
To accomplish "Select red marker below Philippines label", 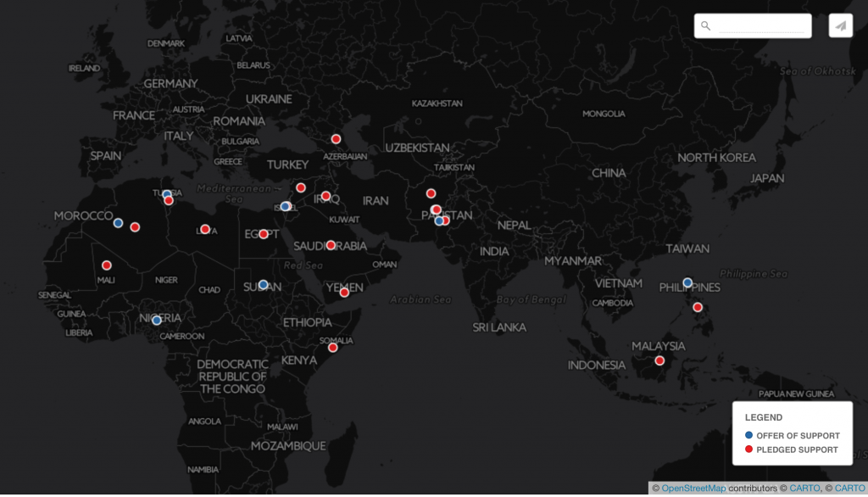I will (x=698, y=307).
